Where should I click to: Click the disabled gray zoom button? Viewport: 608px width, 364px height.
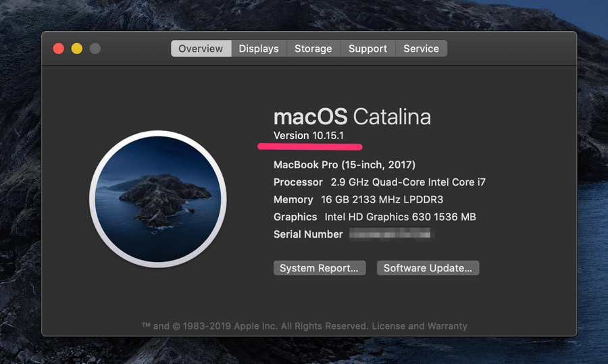[x=95, y=49]
